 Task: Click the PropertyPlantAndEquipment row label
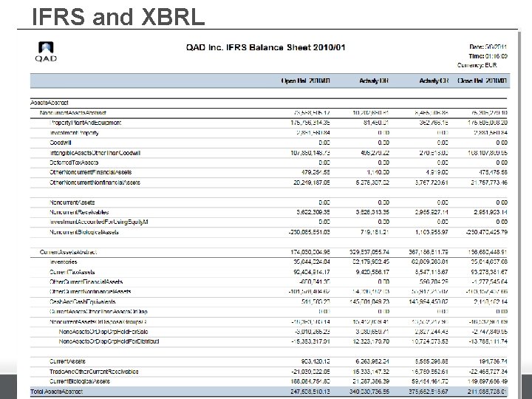85,123
